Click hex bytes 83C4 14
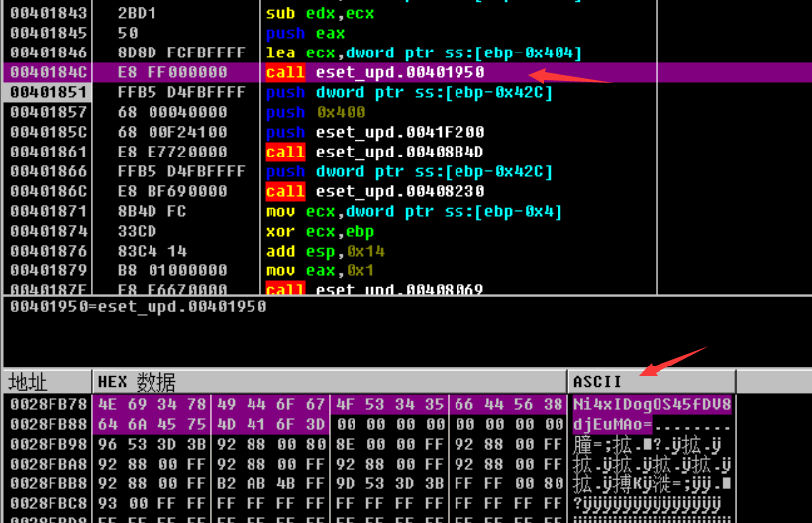This screenshot has width=812, height=523. tap(152, 252)
